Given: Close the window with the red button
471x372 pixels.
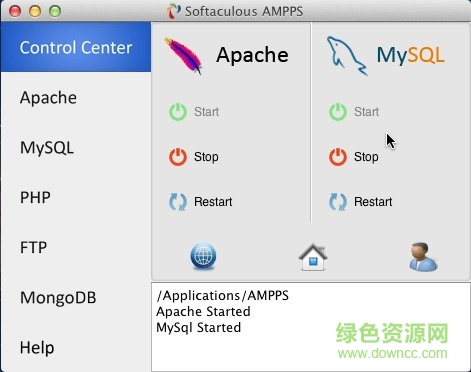Looking at the screenshot, I should [15, 11].
